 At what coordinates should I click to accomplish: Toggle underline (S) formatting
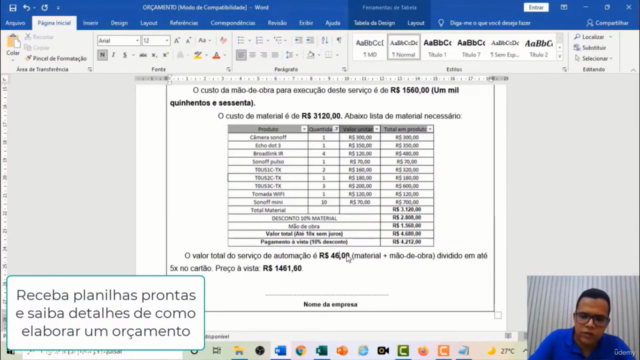125,55
